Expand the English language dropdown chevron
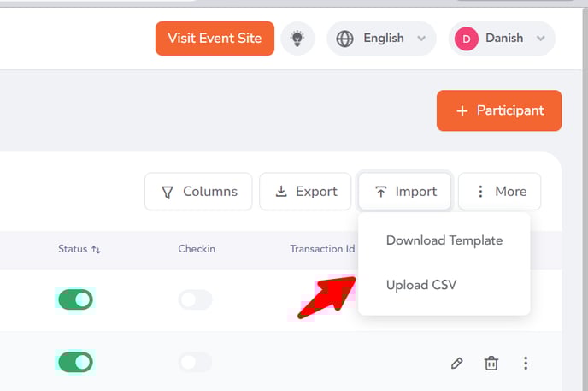 tap(421, 39)
